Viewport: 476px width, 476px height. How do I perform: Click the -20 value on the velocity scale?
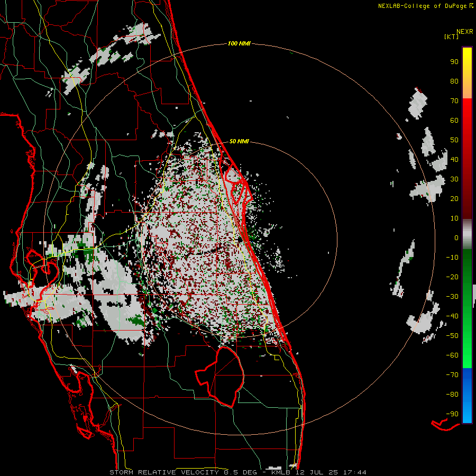[x=452, y=277]
